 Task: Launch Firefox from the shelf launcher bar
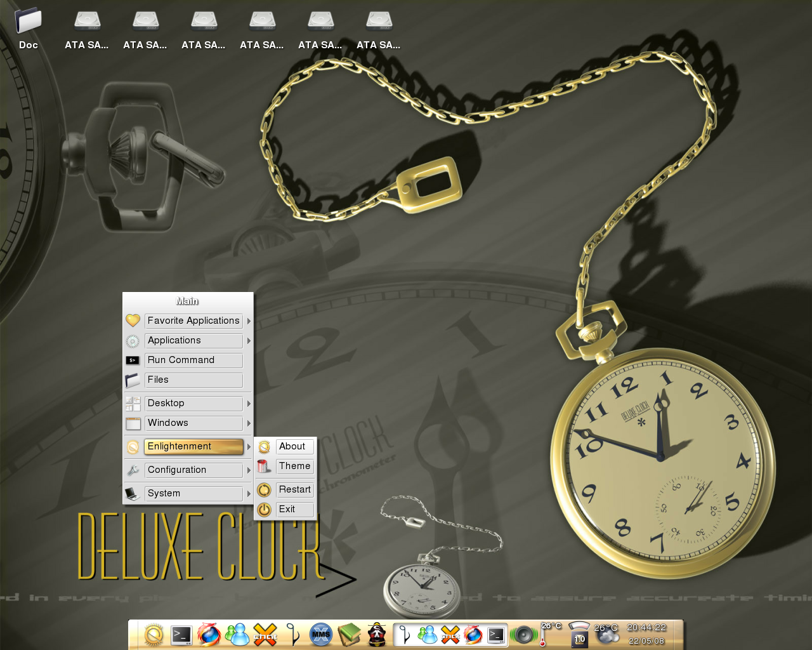pyautogui.click(x=209, y=634)
